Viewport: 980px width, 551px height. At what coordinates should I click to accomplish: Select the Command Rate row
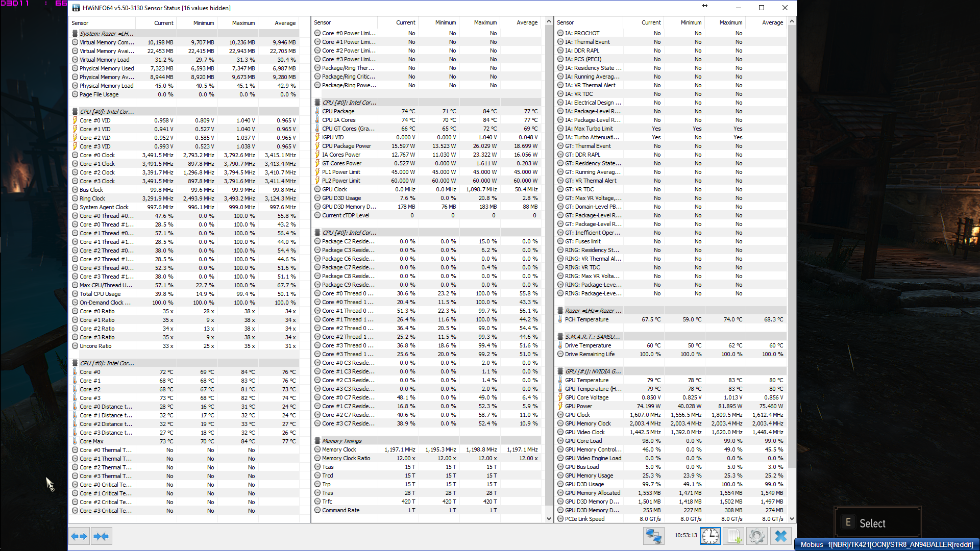pos(427,510)
